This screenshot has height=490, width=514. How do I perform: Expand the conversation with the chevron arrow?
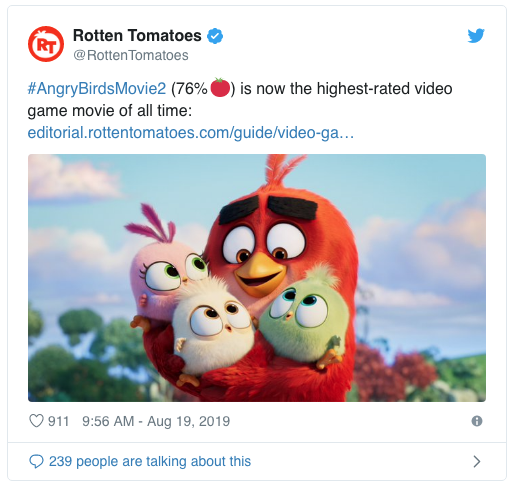[x=477, y=462]
